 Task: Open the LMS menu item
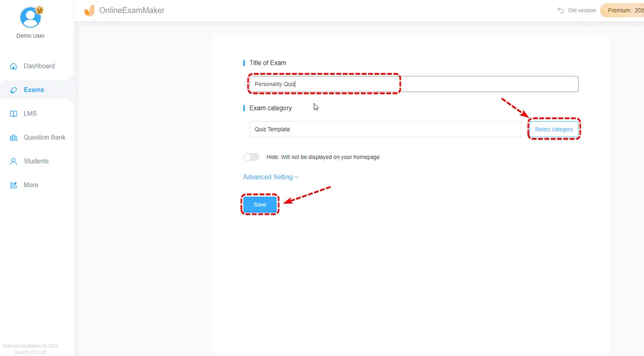30,114
